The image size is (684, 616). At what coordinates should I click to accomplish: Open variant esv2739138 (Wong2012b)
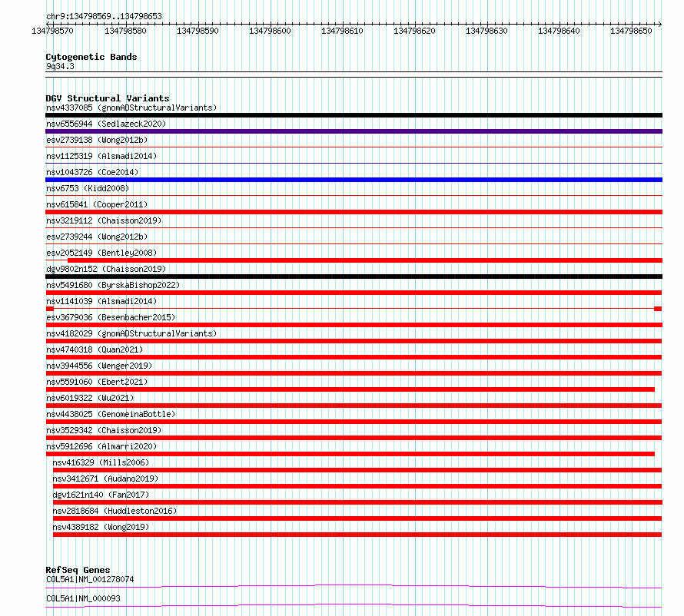tap(97, 140)
